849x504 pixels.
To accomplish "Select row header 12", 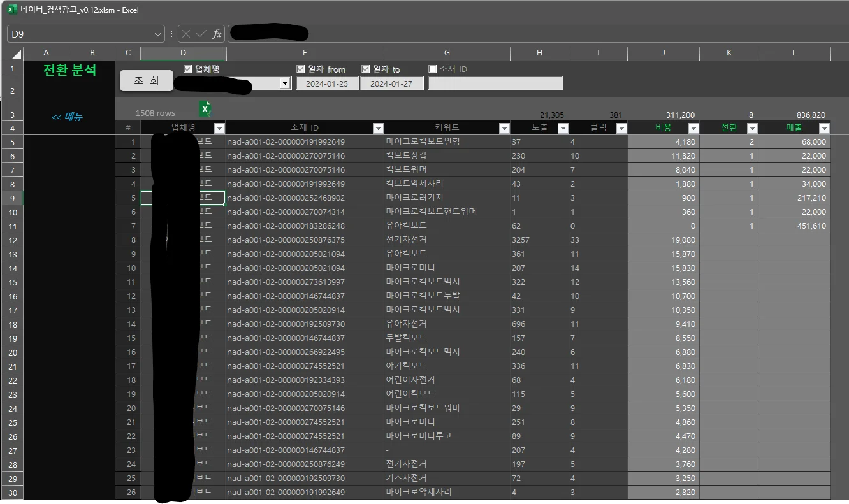I will (x=12, y=240).
